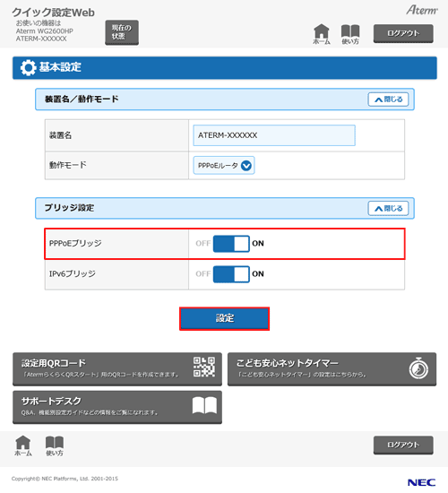
Task: Toggle the IPv6ブリッジ switch
Action: tap(231, 274)
